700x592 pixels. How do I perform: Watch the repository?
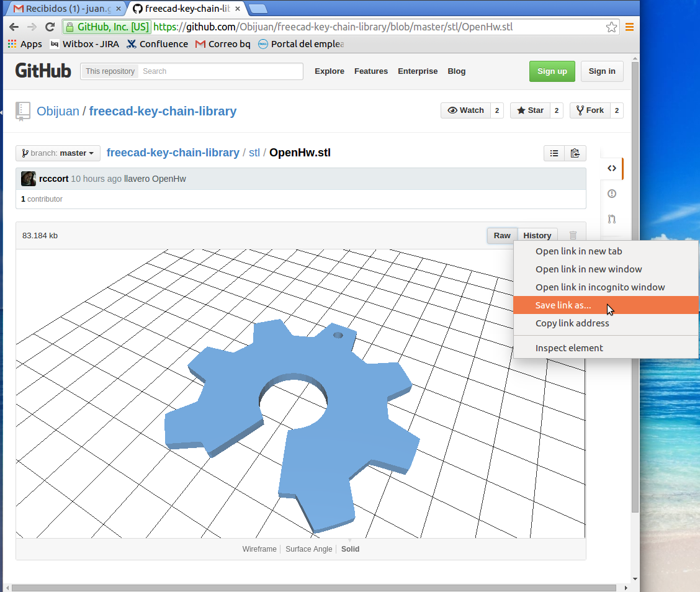tap(465, 110)
